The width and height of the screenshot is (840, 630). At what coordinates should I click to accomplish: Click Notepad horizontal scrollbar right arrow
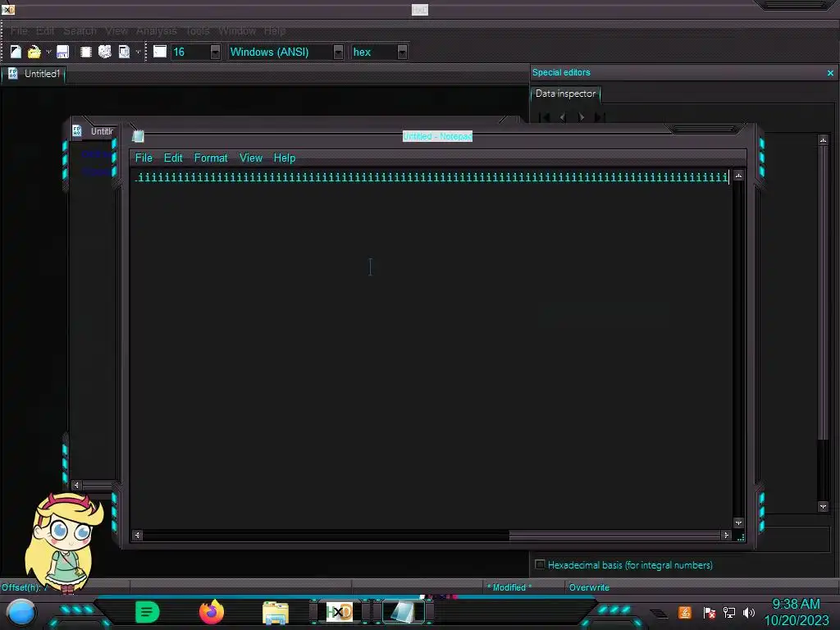[727, 535]
